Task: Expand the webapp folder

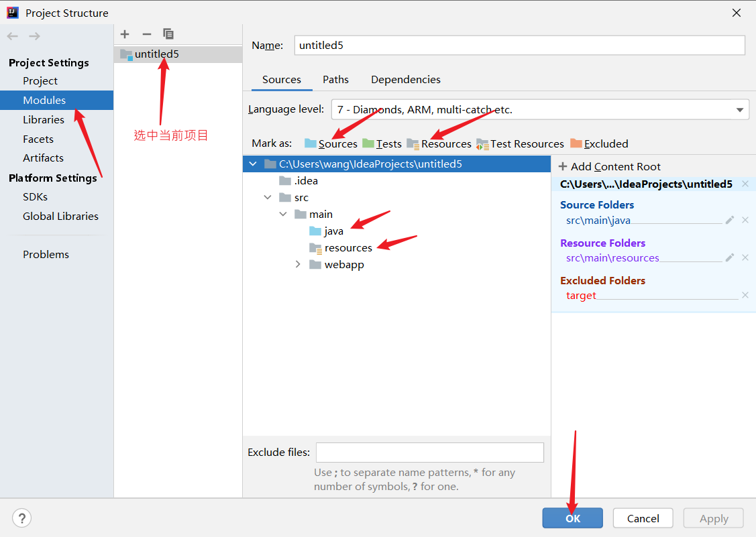Action: coord(299,265)
